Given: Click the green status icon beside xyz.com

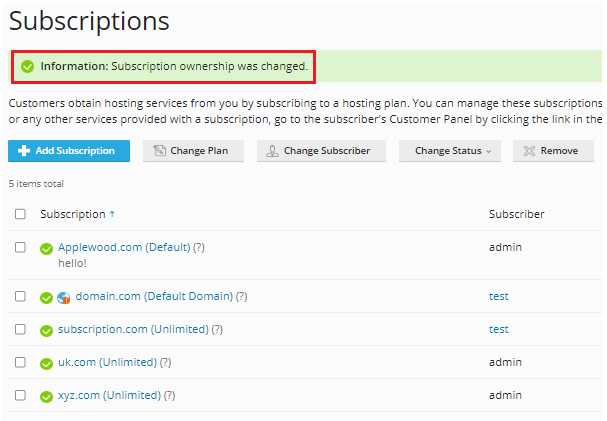Looking at the screenshot, I should click(x=46, y=396).
